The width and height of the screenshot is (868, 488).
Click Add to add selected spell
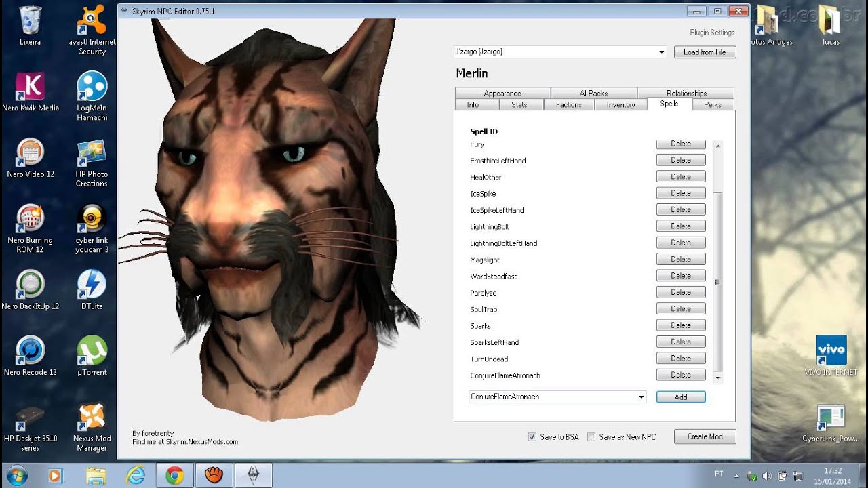pos(681,397)
